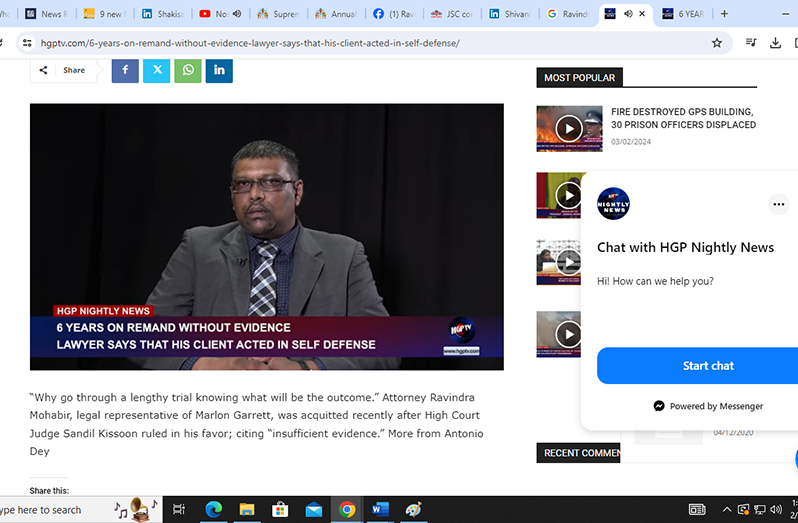Open volume control in system tray
The width and height of the screenshot is (798, 523).
[x=776, y=509]
